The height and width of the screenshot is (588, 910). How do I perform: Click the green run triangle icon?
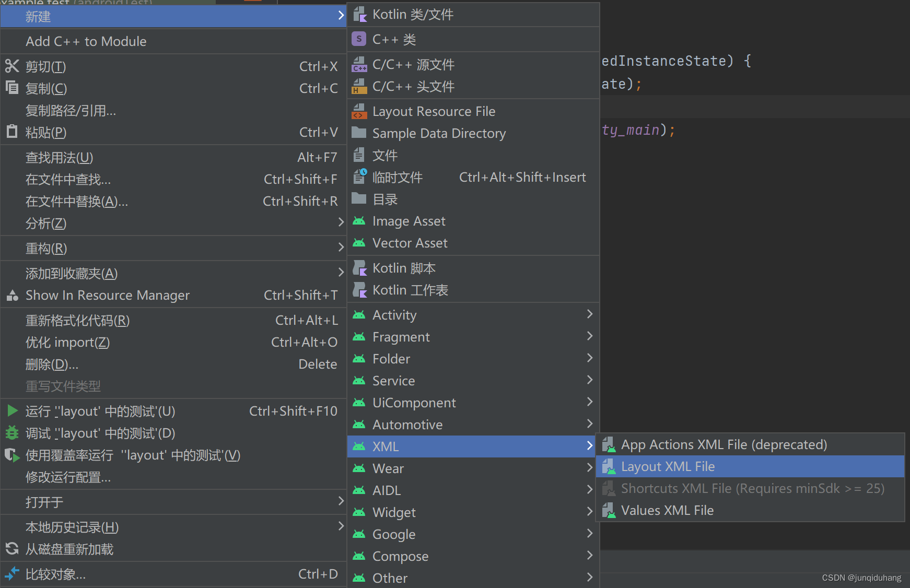pyautogui.click(x=13, y=411)
